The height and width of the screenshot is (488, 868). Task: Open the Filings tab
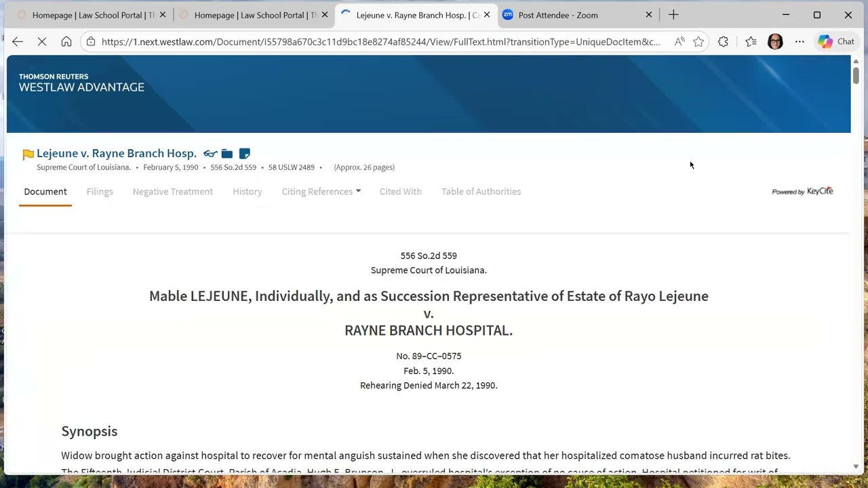(100, 192)
